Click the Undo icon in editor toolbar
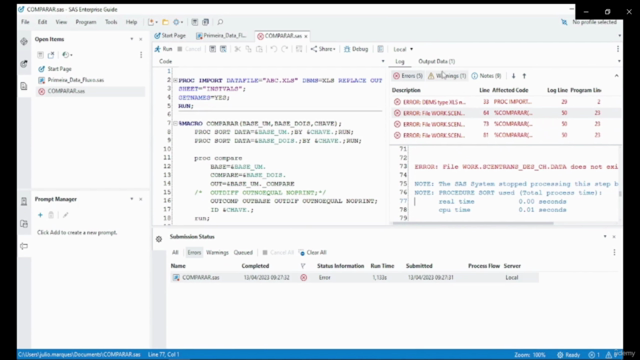640x360 pixels. 273,49
